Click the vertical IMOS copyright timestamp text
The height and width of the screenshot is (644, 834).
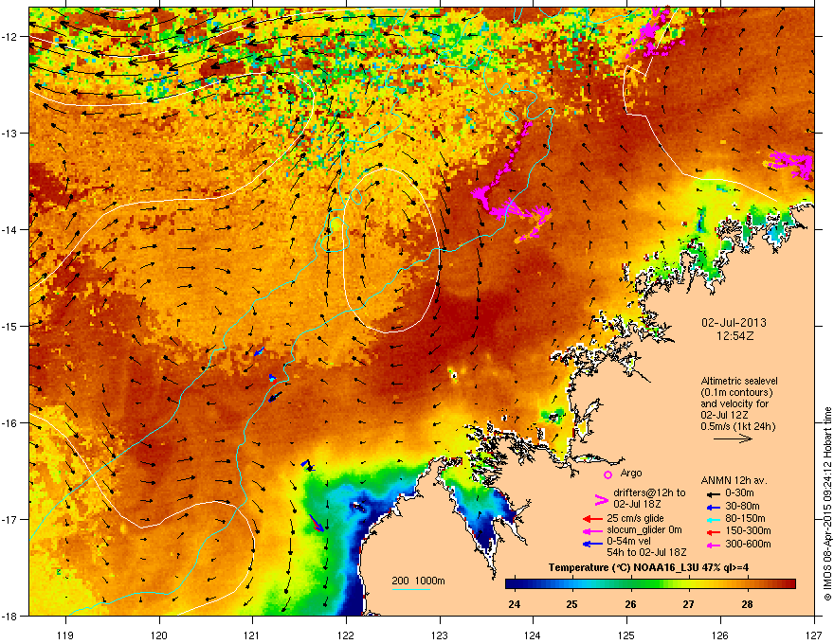(827, 504)
